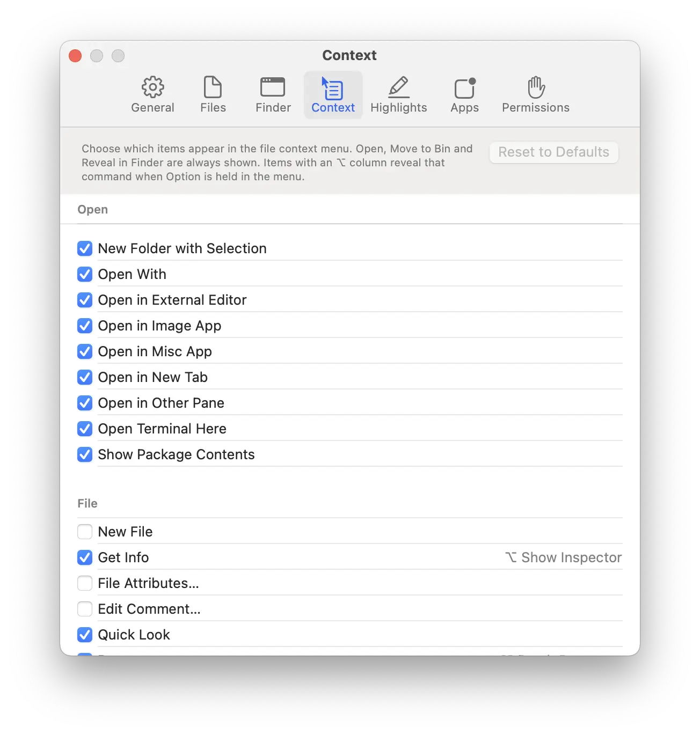Click the Reset to Defaults button
This screenshot has height=735, width=700.
pos(554,152)
